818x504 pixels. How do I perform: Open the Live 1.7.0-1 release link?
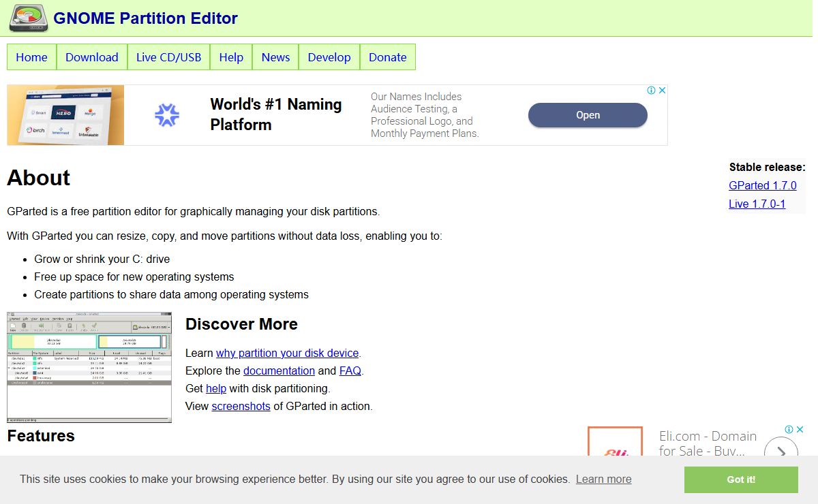(757, 204)
